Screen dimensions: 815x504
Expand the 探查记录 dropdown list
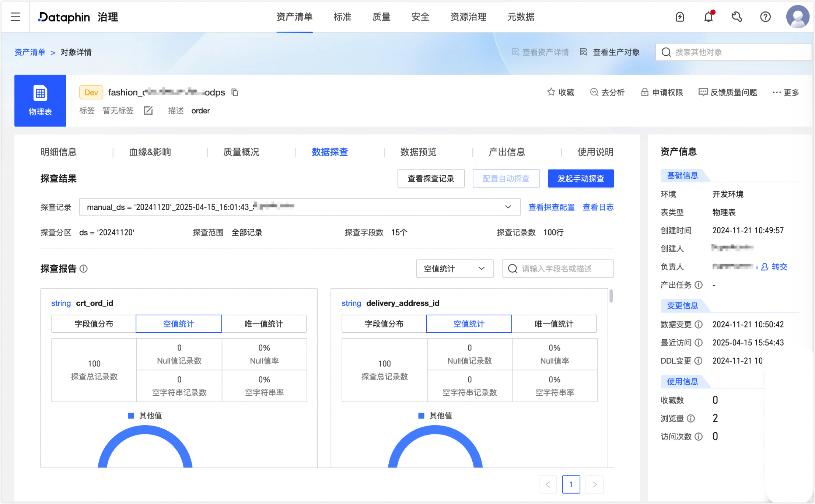pyautogui.click(x=508, y=207)
